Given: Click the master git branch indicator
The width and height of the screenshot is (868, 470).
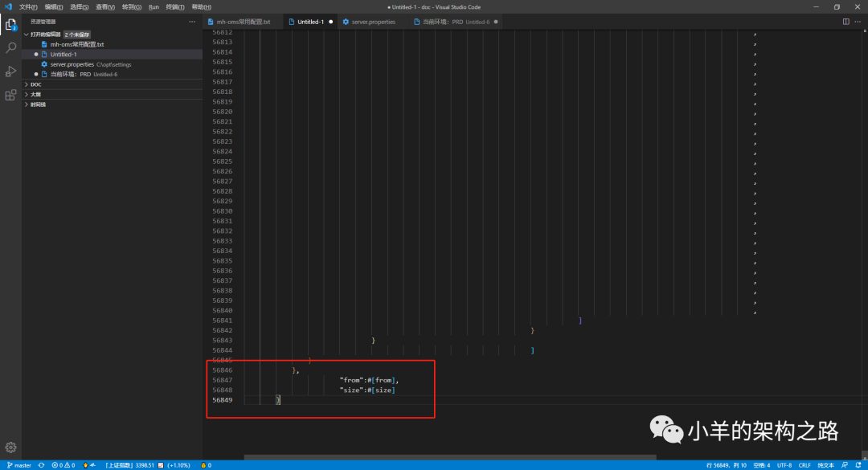Looking at the screenshot, I should 19,465.
